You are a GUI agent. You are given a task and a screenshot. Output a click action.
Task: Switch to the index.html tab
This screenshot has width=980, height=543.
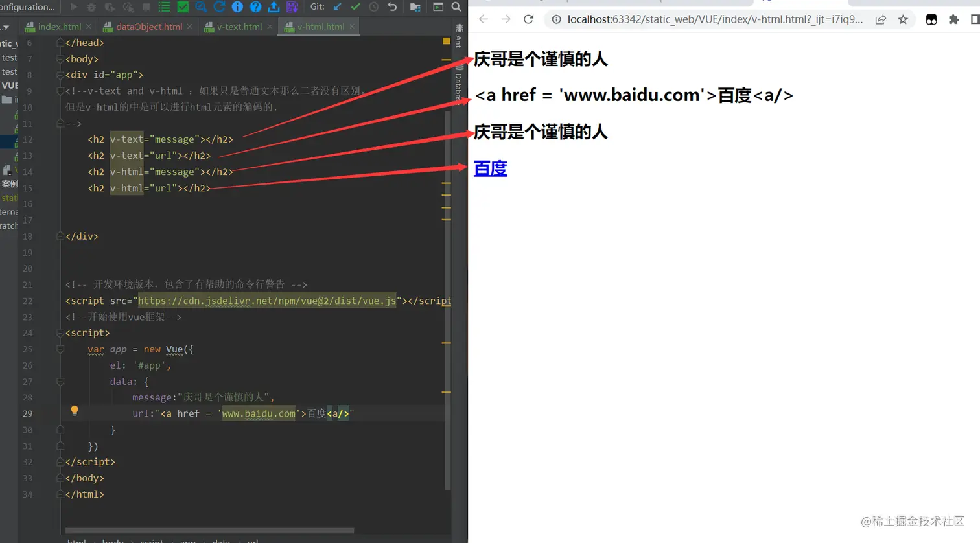click(x=59, y=27)
